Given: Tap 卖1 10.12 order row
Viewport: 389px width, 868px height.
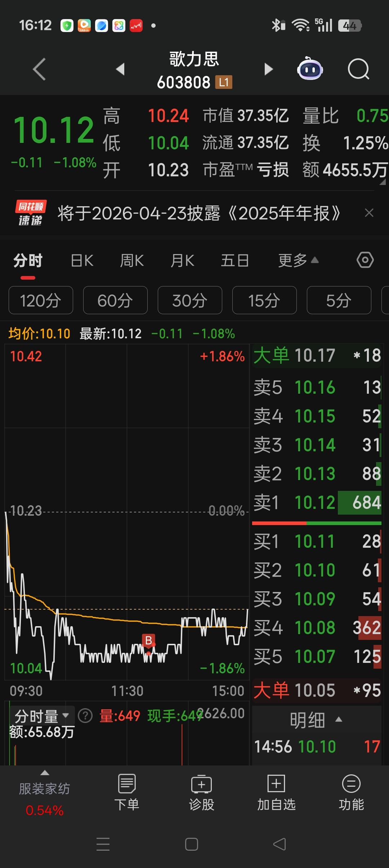Looking at the screenshot, I should click(x=317, y=502).
